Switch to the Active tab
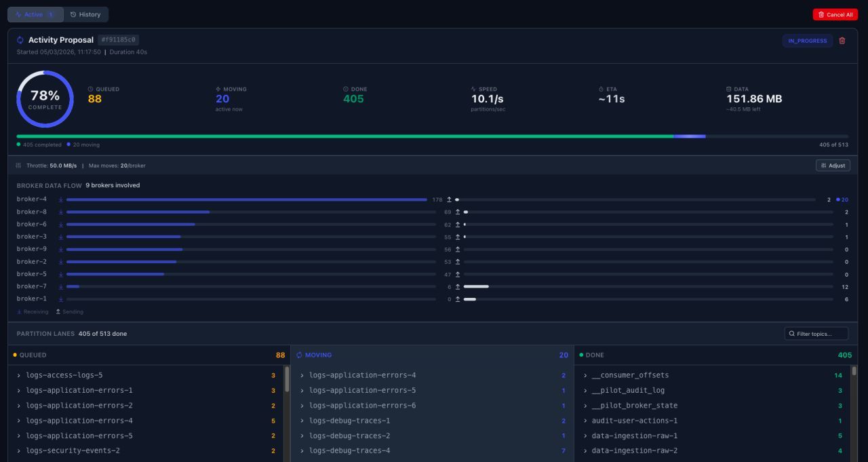 click(x=35, y=14)
